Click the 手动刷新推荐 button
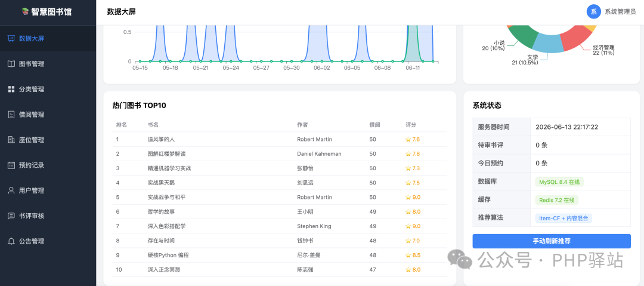The width and height of the screenshot is (644, 286). (x=552, y=241)
